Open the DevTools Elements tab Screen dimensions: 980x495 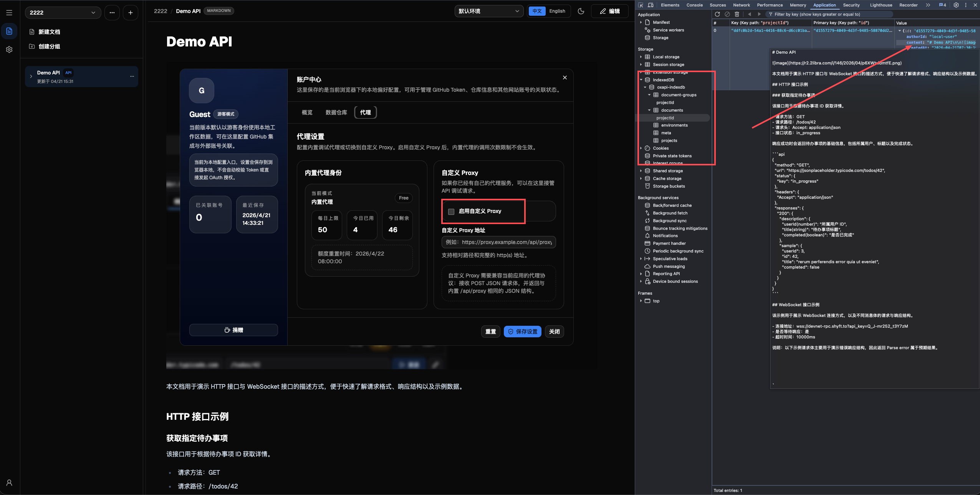670,5
